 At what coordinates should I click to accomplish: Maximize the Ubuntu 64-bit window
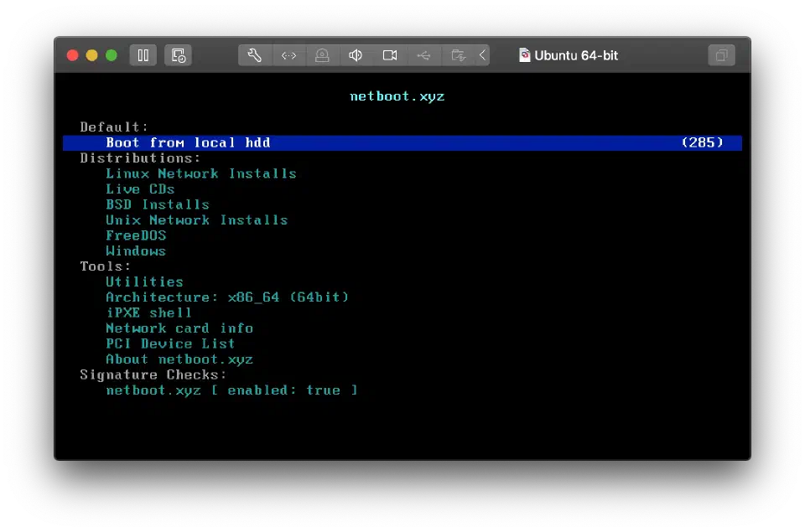(x=112, y=55)
